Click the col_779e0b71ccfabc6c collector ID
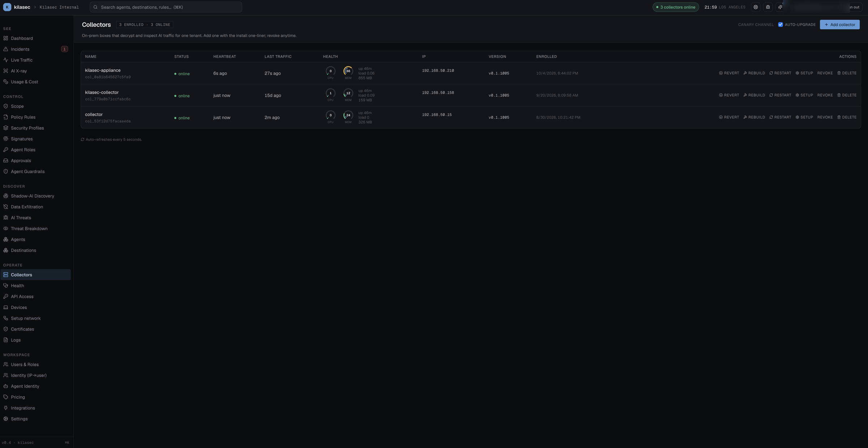Screen dimensions: 868x448 point(108,99)
